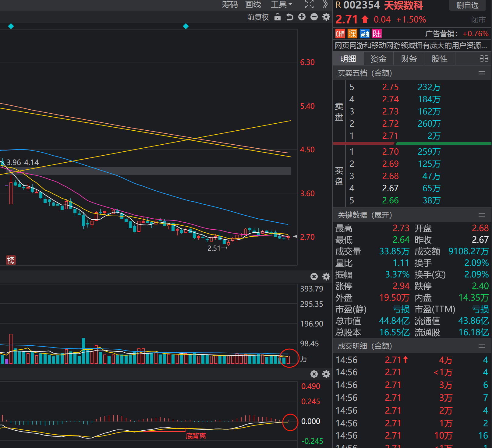Viewport: 492px width, 448px height.
Task: Click the lock icon on chart toolbar
Action: pyautogui.click(x=277, y=17)
